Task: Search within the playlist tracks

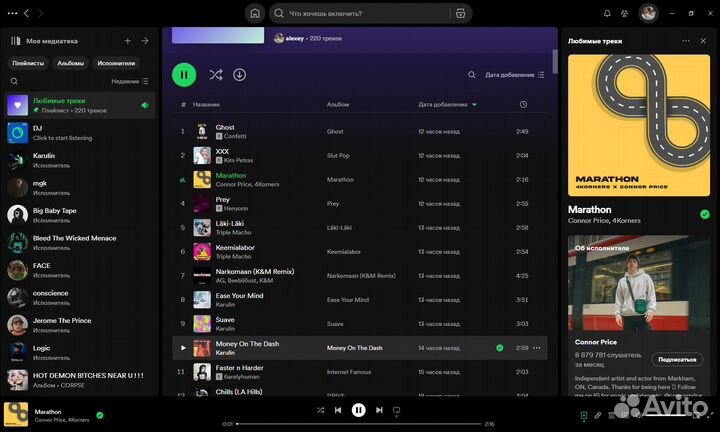Action: (472, 74)
